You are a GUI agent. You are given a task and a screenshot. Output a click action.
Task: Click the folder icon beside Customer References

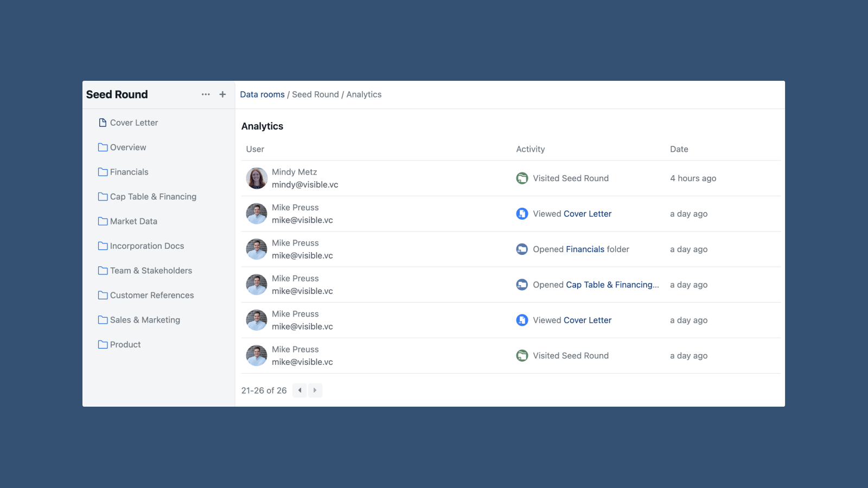[103, 295]
